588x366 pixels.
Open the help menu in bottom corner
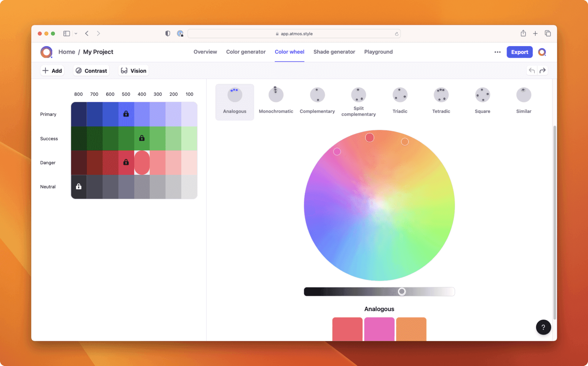(x=543, y=327)
